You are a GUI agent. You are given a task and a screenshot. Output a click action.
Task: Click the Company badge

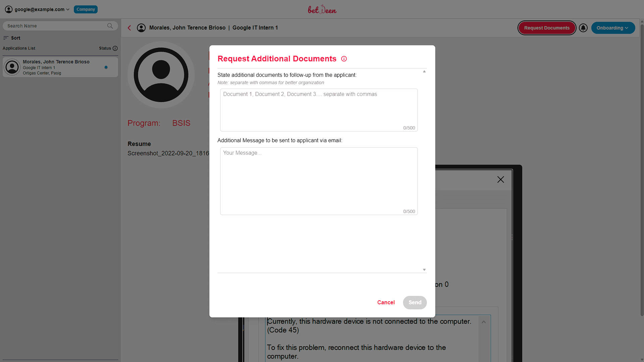point(86,9)
